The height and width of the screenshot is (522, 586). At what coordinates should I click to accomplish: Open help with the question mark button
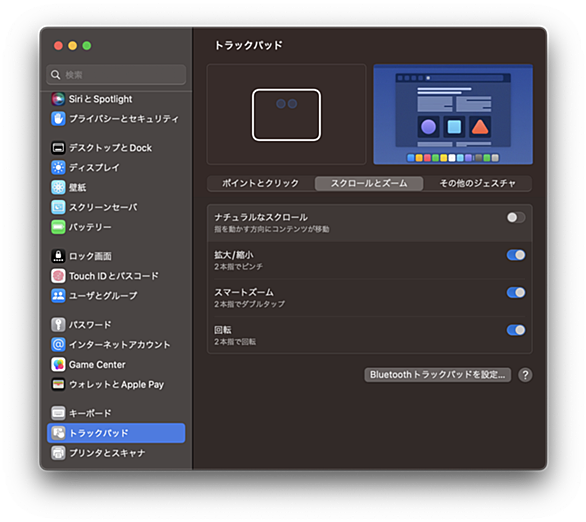[525, 375]
